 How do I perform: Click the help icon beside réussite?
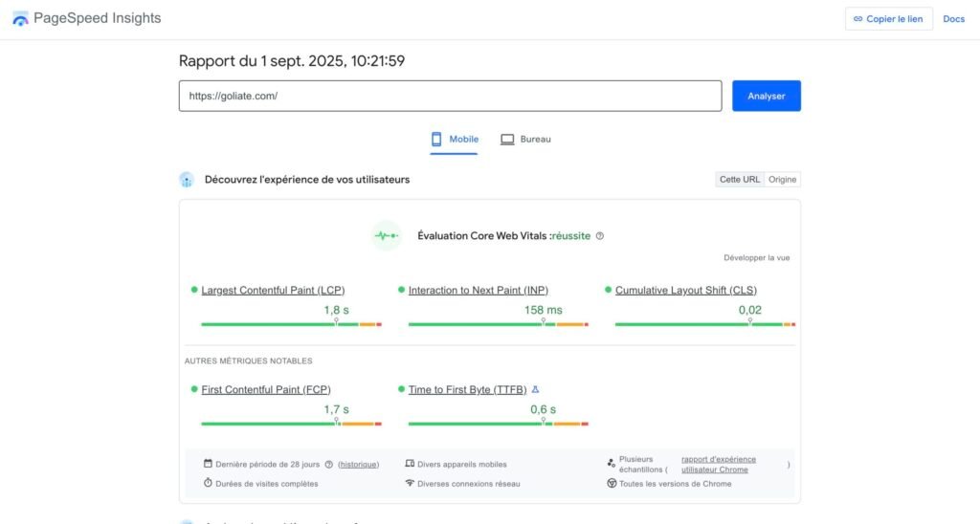click(600, 236)
